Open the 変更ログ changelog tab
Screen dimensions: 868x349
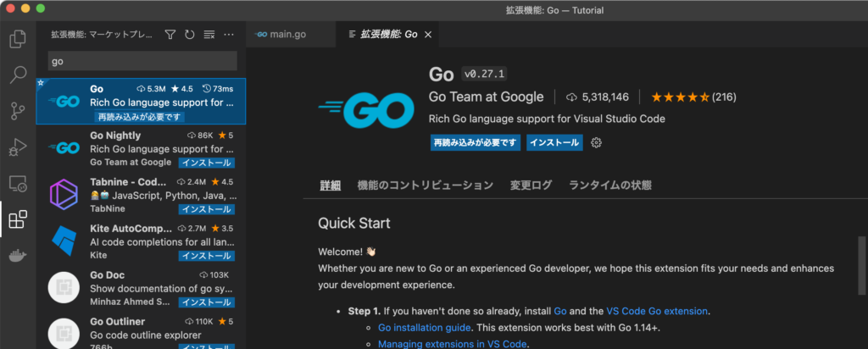tap(531, 186)
